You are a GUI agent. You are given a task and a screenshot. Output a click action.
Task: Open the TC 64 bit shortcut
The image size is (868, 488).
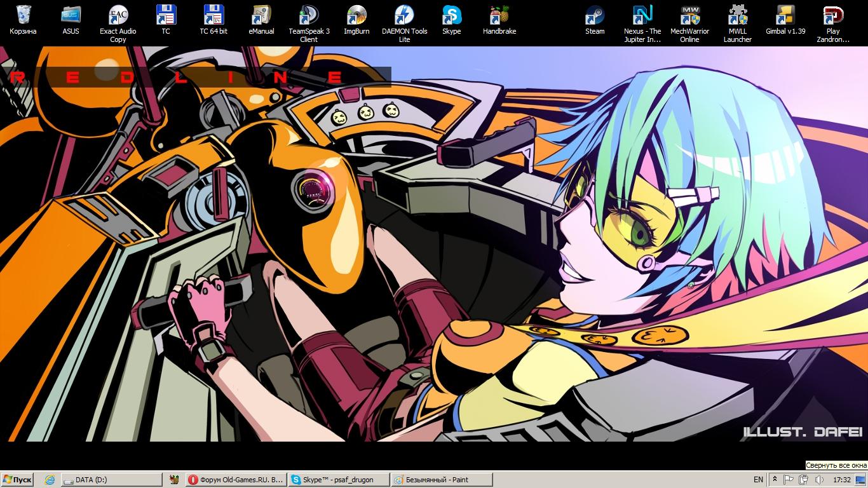214,16
